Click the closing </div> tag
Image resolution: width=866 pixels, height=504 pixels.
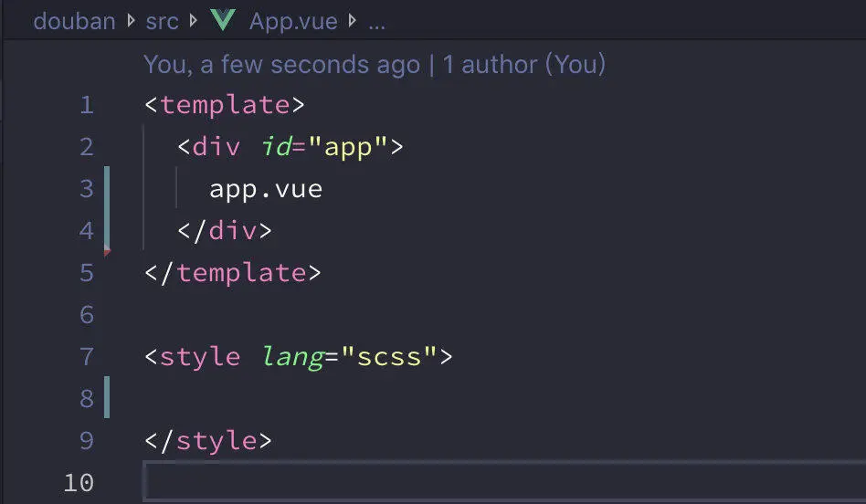coord(224,231)
